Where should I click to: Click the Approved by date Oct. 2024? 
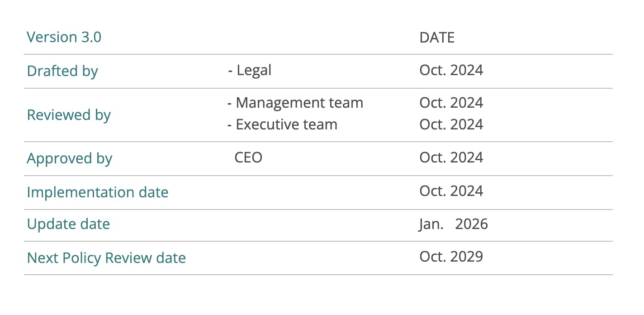tap(451, 157)
